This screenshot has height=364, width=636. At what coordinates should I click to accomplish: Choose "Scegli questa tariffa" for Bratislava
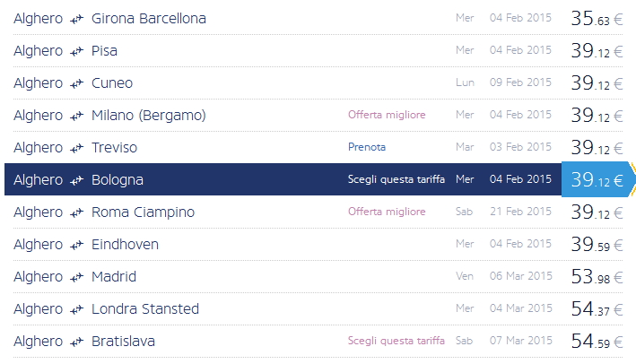(396, 341)
